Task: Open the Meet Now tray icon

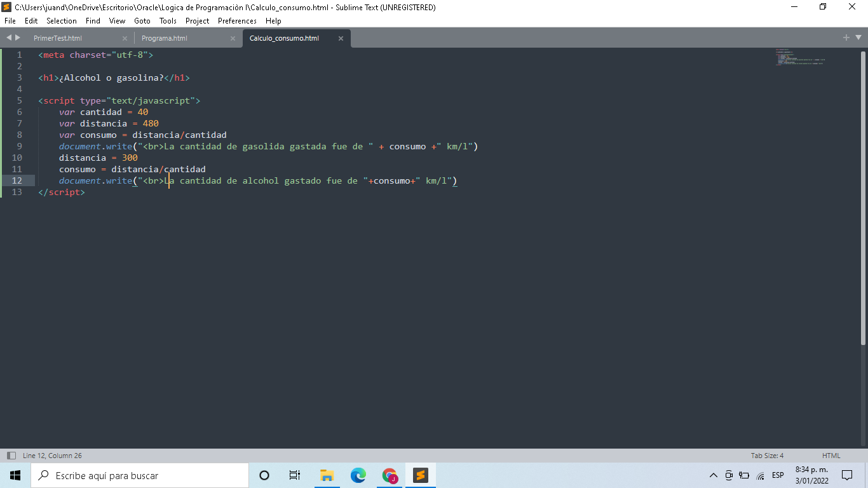Action: tap(729, 475)
